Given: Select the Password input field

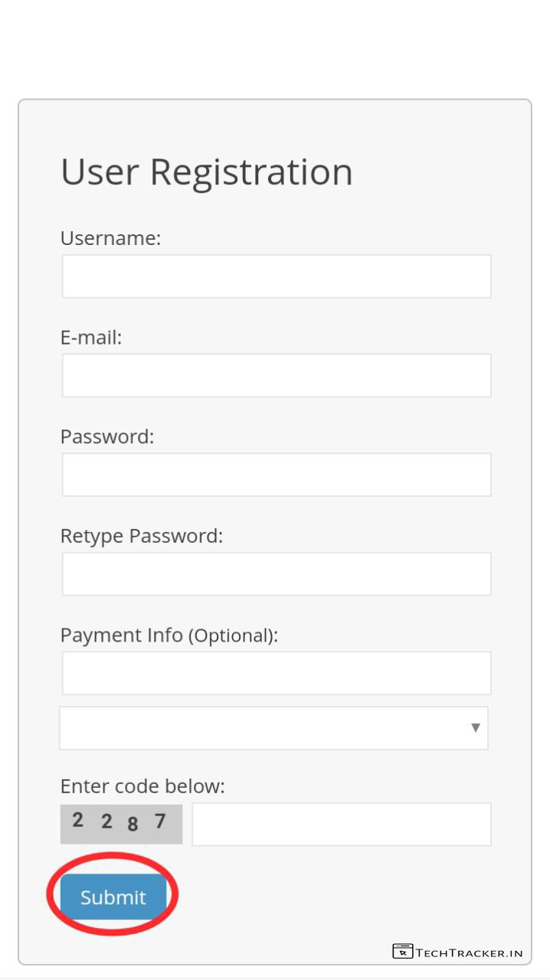Looking at the screenshot, I should (276, 475).
